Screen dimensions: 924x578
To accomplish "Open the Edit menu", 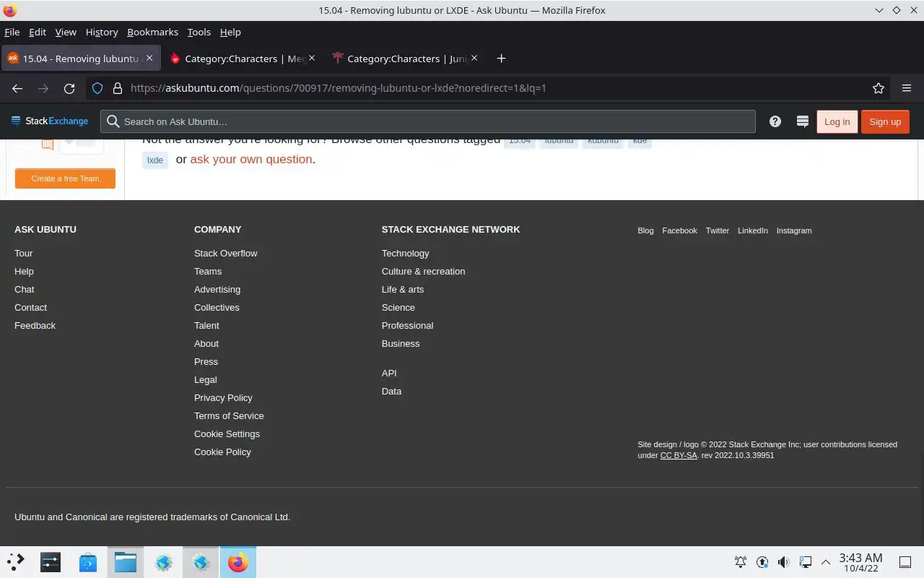I will coord(38,32).
